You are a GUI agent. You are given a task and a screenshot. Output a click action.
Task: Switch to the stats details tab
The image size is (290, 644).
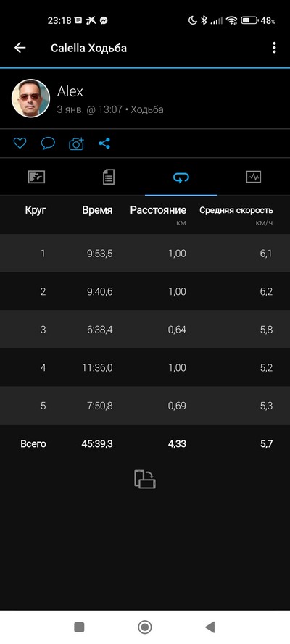109,177
